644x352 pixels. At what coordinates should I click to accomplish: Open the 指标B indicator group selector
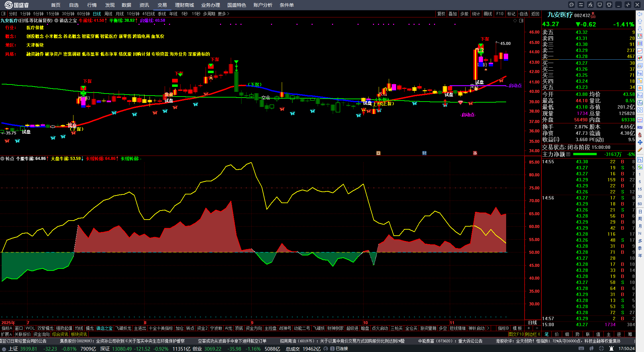[503, 329]
